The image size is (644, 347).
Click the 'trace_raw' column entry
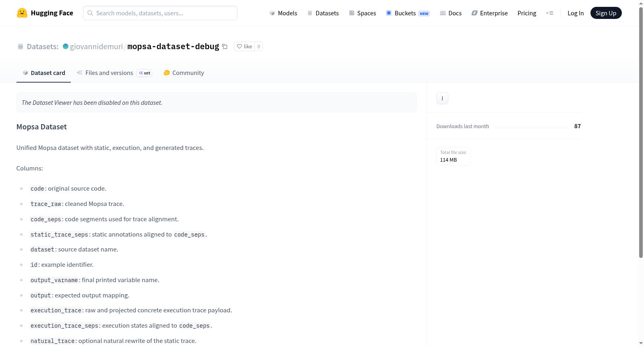[x=77, y=204]
